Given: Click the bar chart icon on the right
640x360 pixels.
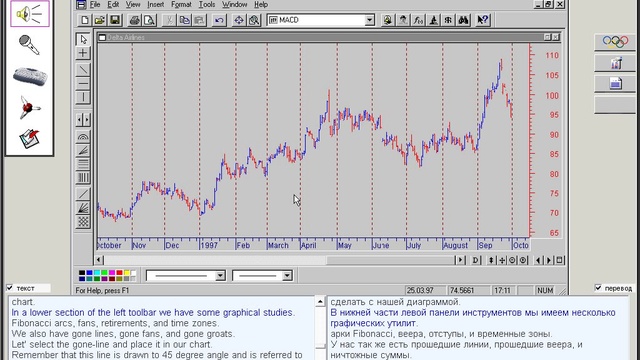Looking at the screenshot, I should [x=615, y=63].
